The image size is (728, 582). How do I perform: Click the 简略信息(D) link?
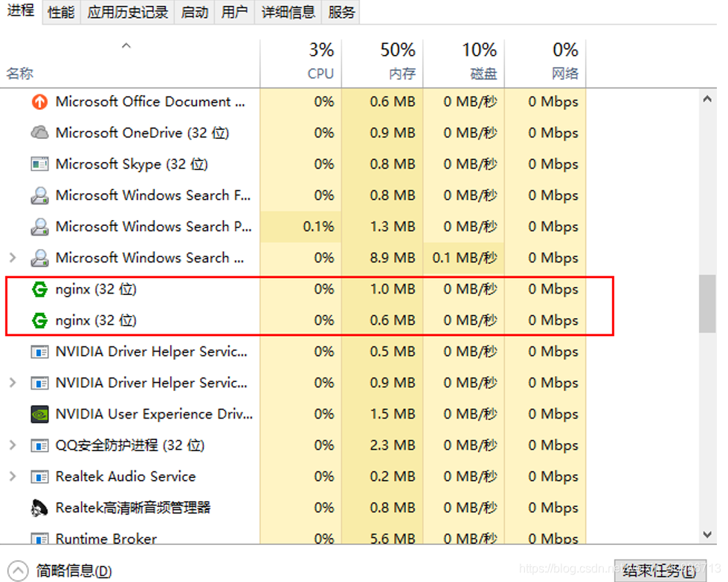pos(74,571)
